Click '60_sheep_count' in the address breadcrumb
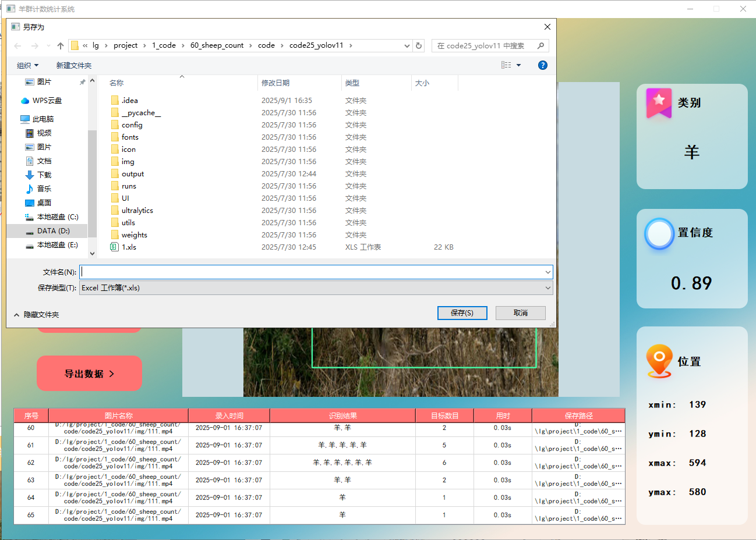The height and width of the screenshot is (540, 756). (x=217, y=45)
